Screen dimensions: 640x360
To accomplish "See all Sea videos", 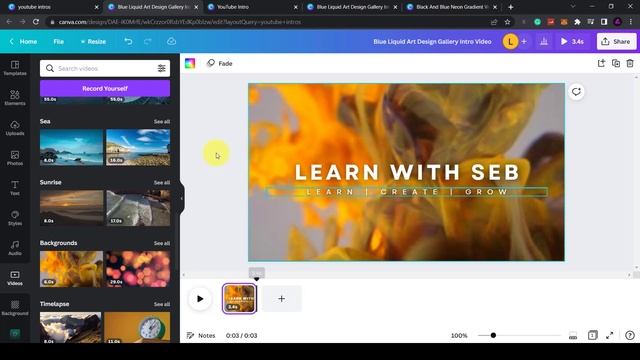I will (162, 122).
